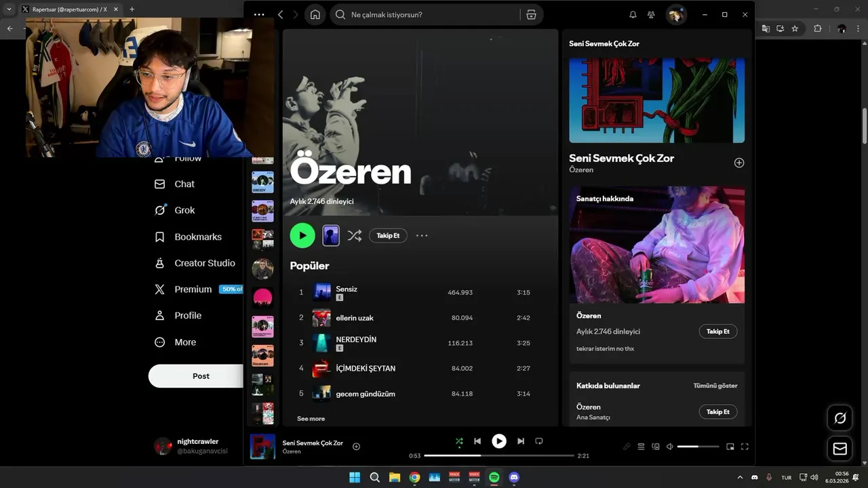
Task: Open the play queue icon
Action: [x=641, y=447]
